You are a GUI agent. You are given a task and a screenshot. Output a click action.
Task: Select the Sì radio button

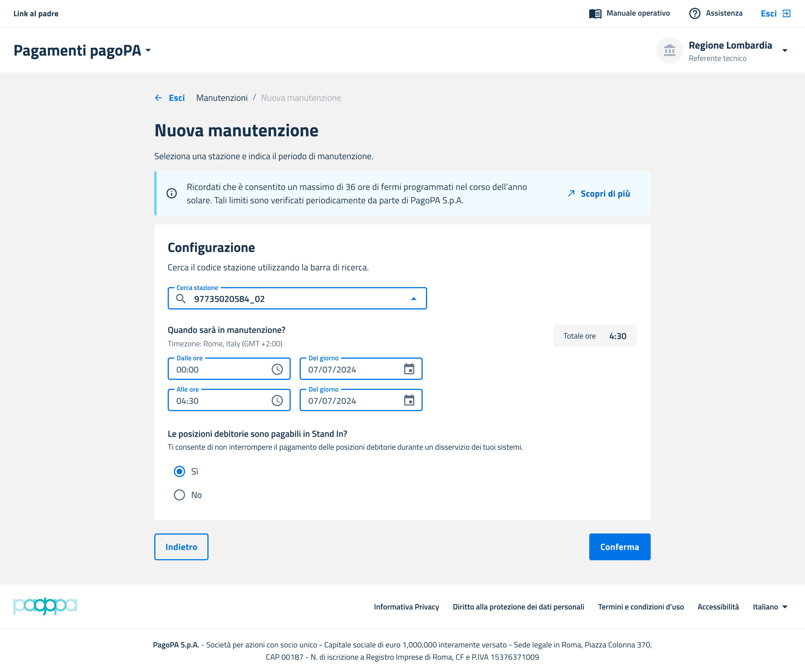(179, 472)
